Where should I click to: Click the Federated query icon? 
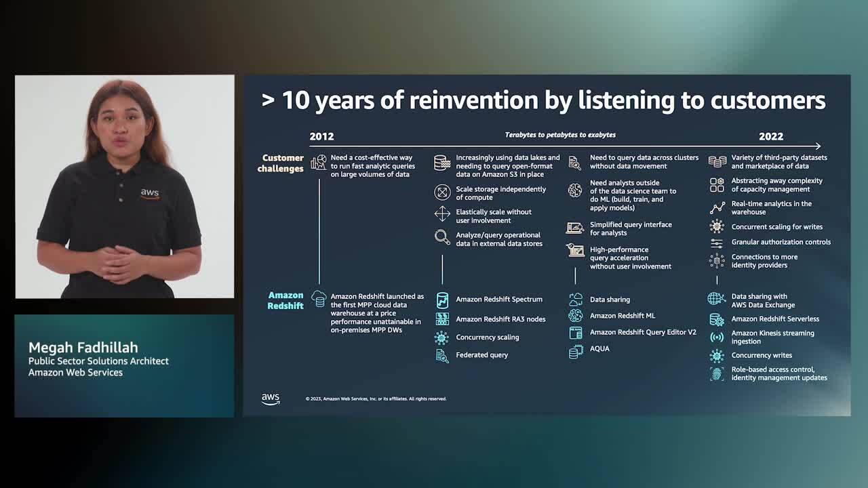point(442,356)
